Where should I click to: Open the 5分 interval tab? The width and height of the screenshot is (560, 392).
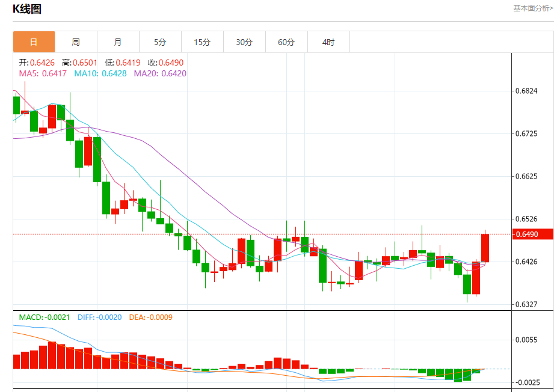(160, 42)
